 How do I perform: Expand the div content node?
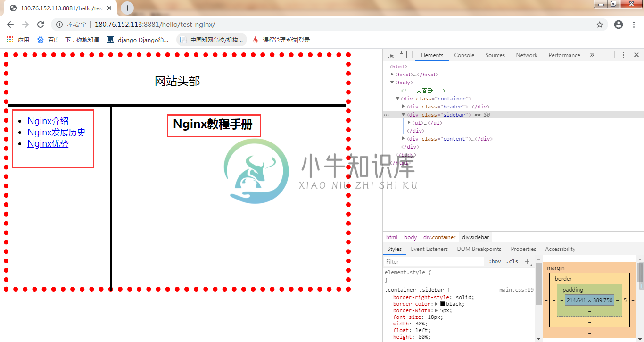(x=404, y=139)
